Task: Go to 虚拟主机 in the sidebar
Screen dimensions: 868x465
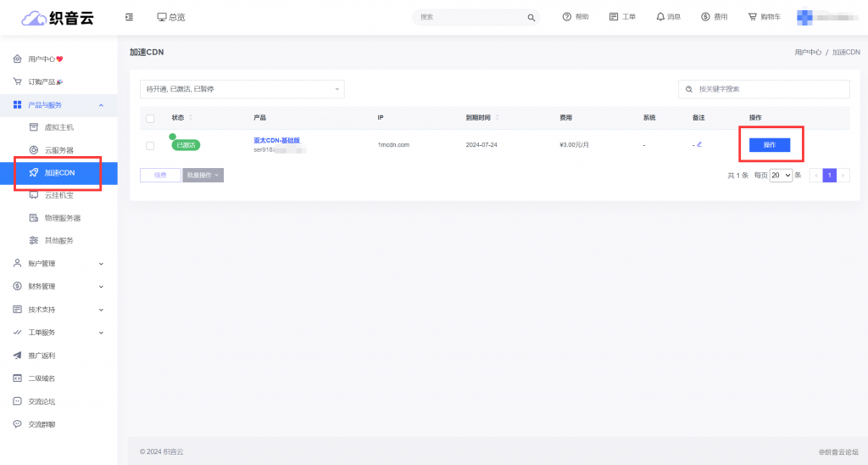Action: [x=58, y=127]
